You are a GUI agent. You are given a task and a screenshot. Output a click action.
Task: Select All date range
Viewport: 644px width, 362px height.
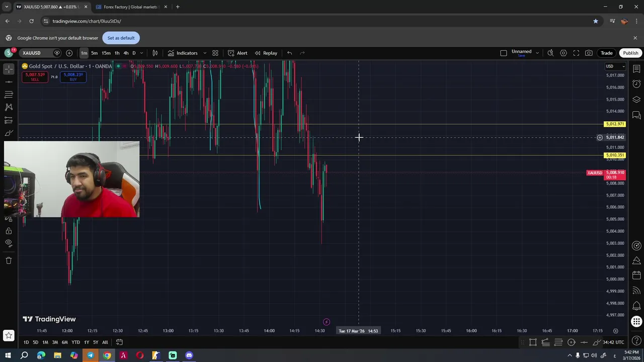(x=105, y=342)
